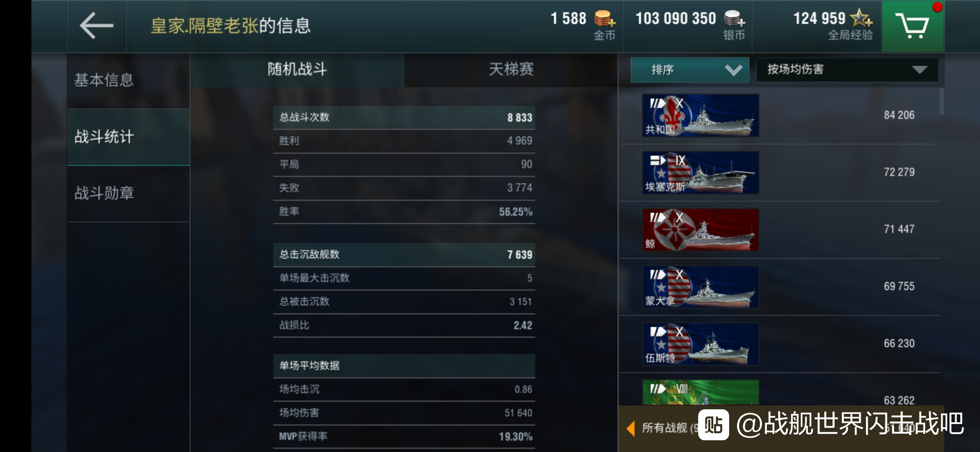Switch to the 天梯赛 tab

pos(511,70)
